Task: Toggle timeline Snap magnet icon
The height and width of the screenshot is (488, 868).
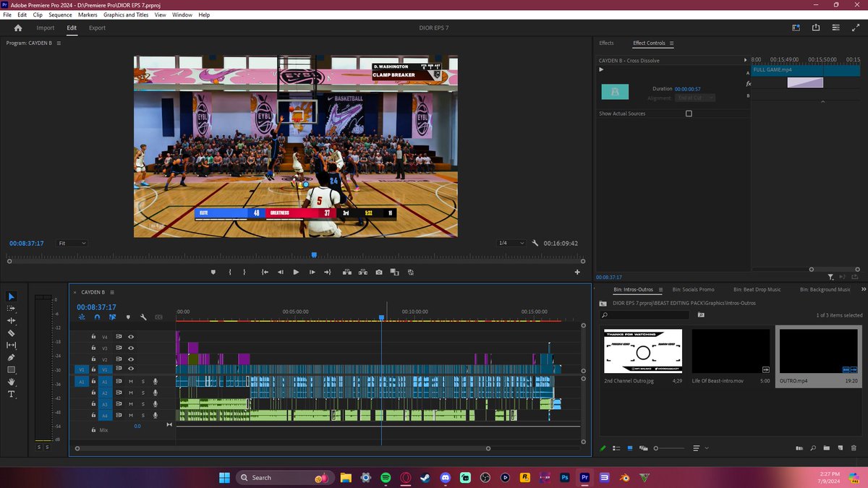Action: 97,317
